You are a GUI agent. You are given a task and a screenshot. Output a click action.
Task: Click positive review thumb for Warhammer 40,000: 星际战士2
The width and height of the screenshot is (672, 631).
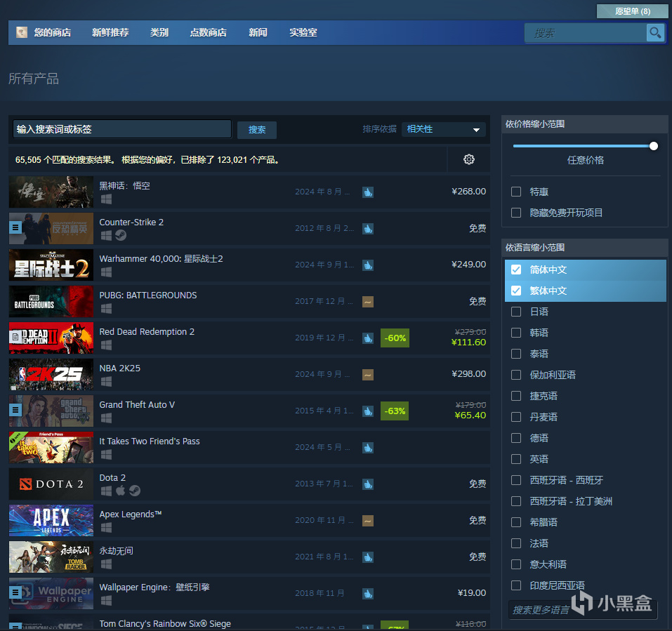tap(368, 265)
